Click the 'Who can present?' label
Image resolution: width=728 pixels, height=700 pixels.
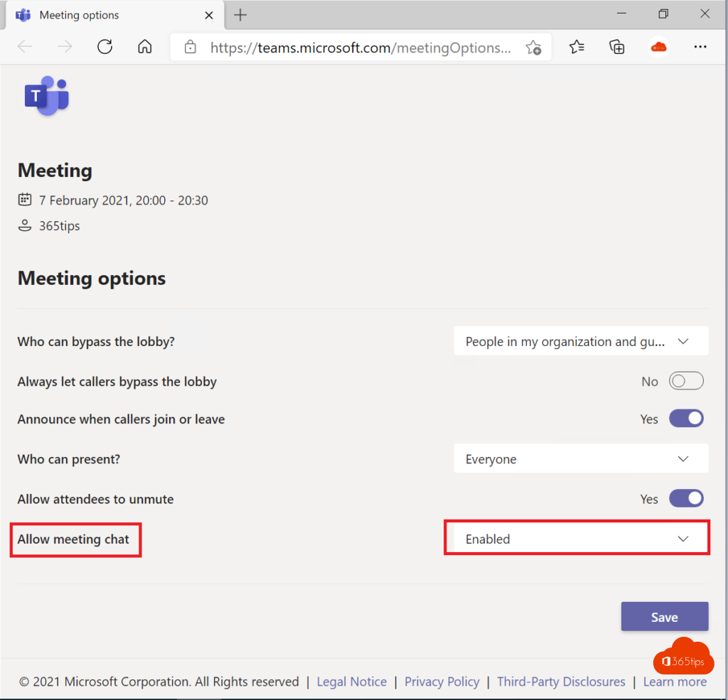(69, 459)
